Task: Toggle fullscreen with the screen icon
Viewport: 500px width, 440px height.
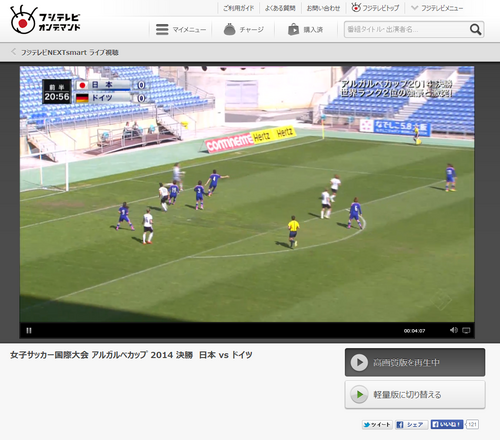Action: tap(466, 330)
